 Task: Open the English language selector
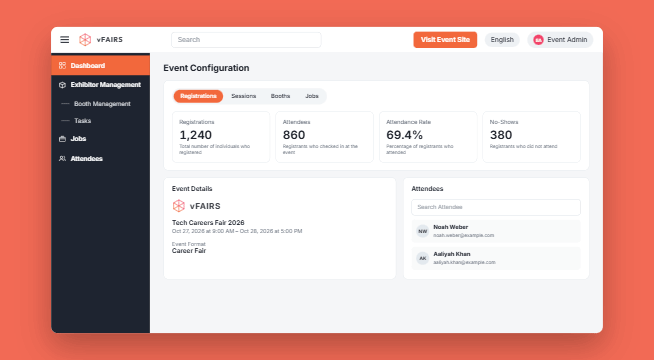tap(502, 40)
